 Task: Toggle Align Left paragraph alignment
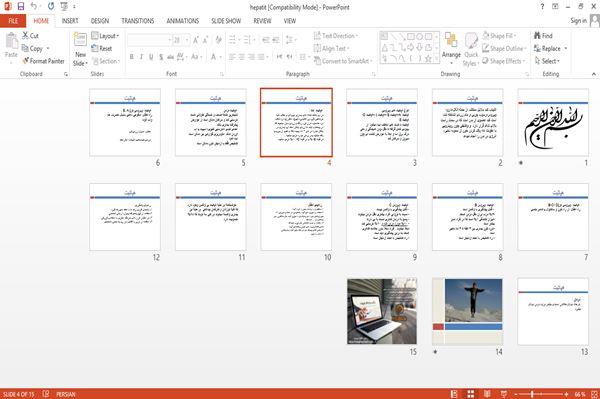coord(232,57)
